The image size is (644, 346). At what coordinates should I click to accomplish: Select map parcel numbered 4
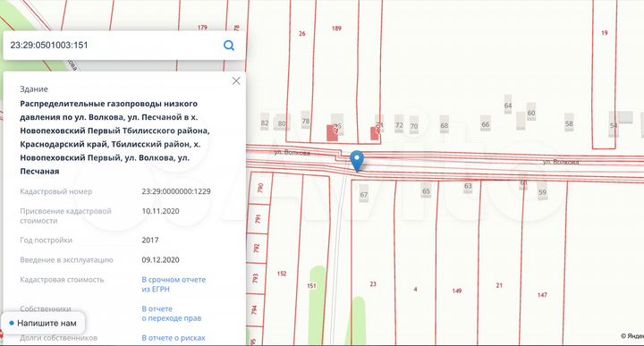[415, 289]
